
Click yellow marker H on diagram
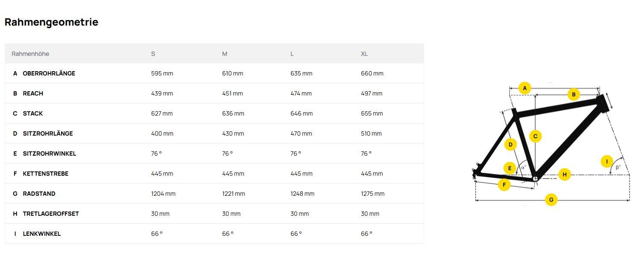pyautogui.click(x=565, y=174)
